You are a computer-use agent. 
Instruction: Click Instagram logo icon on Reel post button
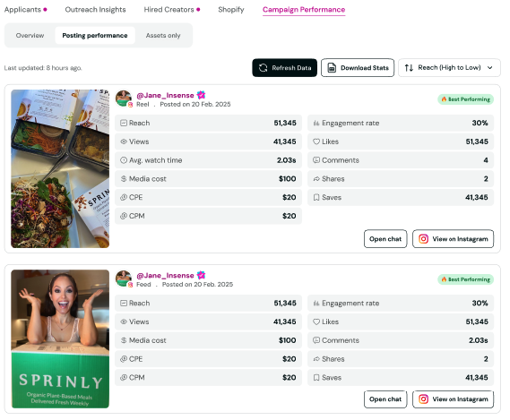click(423, 239)
